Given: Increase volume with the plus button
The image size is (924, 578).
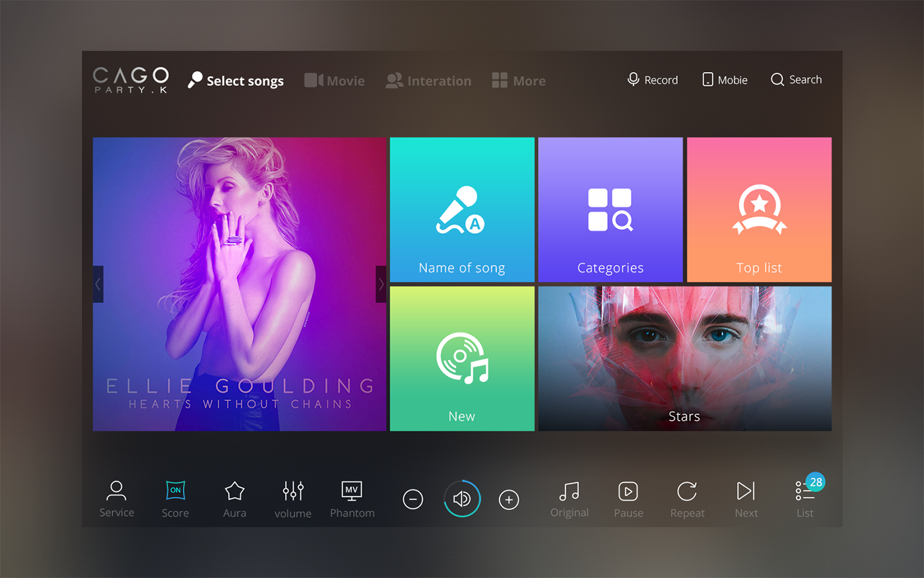Looking at the screenshot, I should click(x=509, y=499).
